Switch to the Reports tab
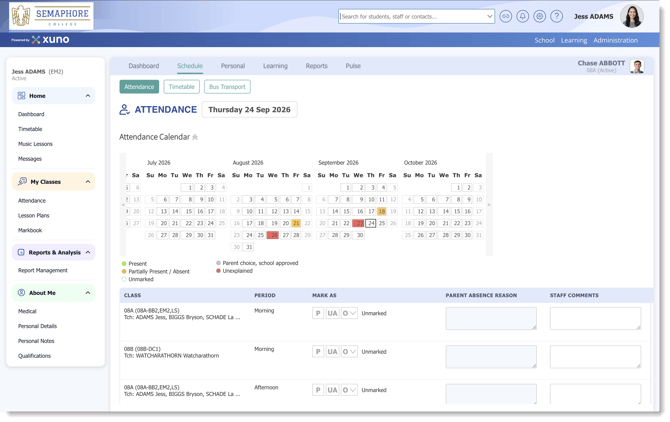670x422 pixels. (317, 66)
